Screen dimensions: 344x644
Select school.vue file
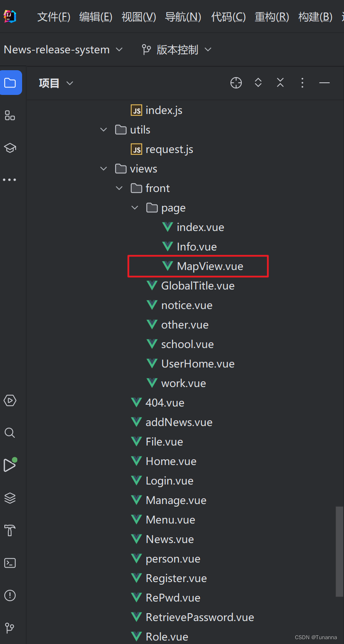tap(187, 344)
